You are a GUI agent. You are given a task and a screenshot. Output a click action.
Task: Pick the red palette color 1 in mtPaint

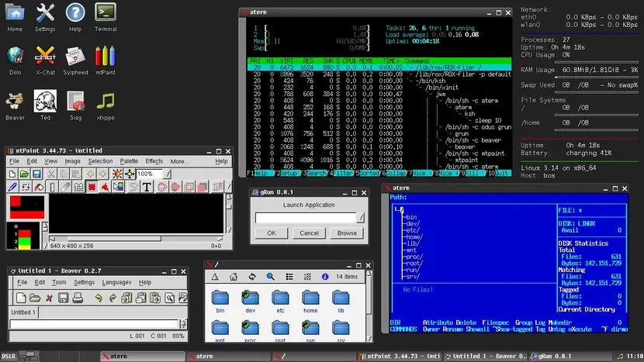tap(24, 233)
